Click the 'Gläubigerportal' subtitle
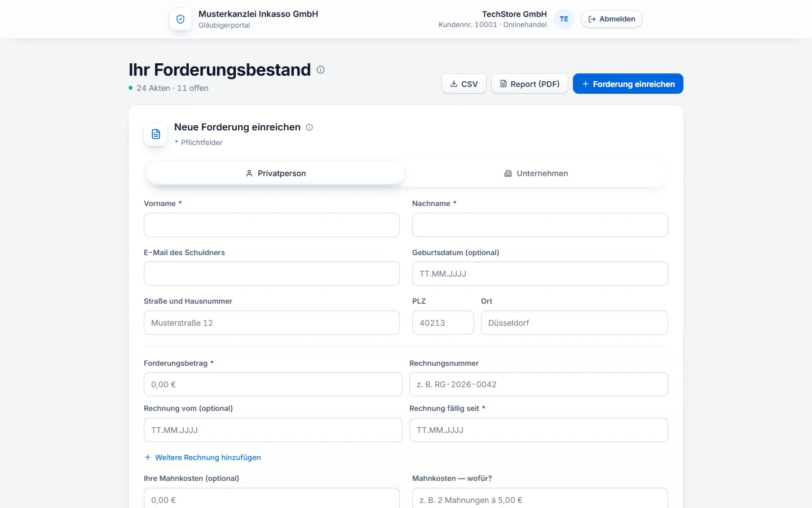 [x=224, y=25]
